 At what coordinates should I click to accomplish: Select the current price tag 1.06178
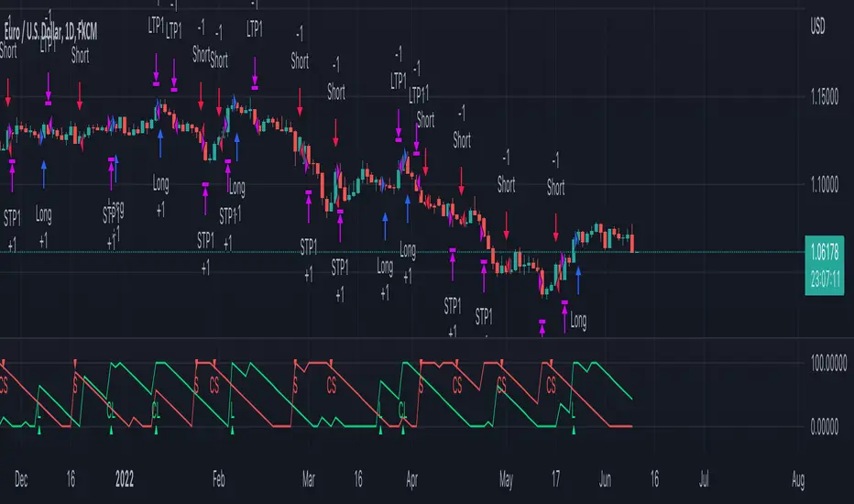(x=825, y=252)
